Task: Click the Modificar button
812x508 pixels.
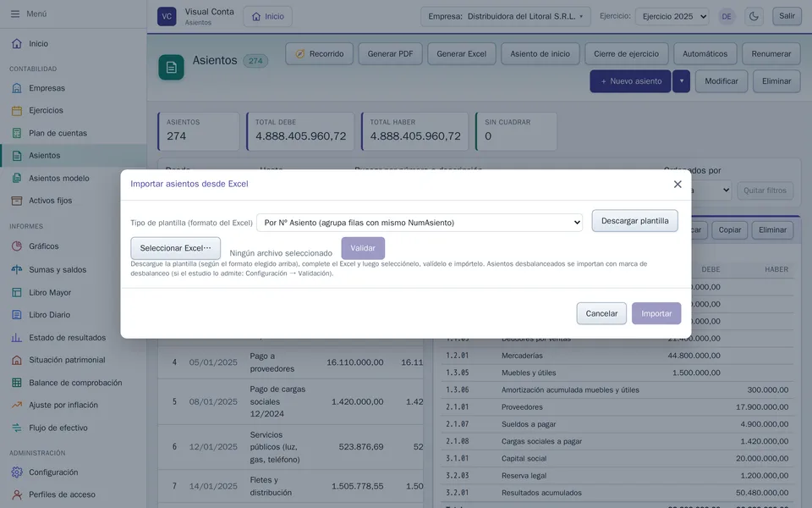Action: tap(721, 81)
